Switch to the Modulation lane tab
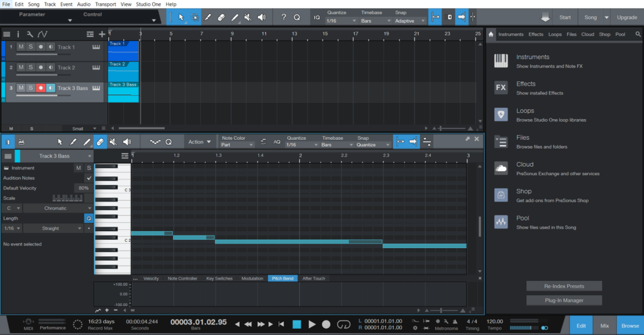This screenshot has height=335, width=644. [x=252, y=278]
